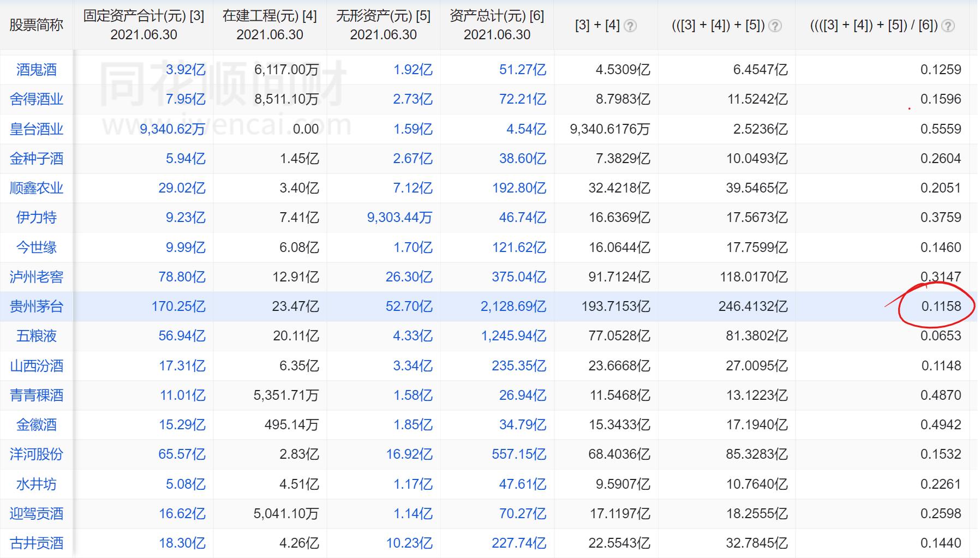Open the 贵州茅台 stock link

pyautogui.click(x=37, y=307)
